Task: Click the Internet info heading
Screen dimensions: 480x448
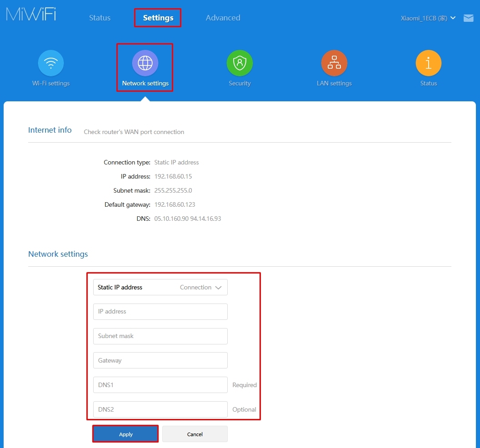Action: tap(50, 130)
